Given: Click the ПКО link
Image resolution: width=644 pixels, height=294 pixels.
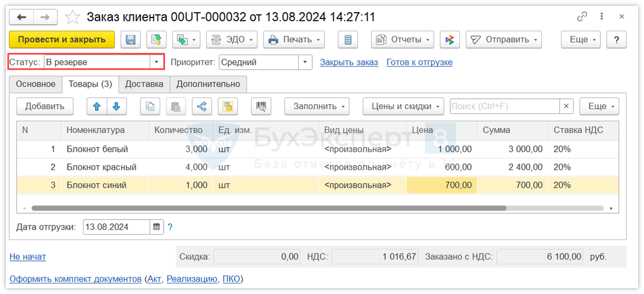Looking at the screenshot, I should [231, 279].
